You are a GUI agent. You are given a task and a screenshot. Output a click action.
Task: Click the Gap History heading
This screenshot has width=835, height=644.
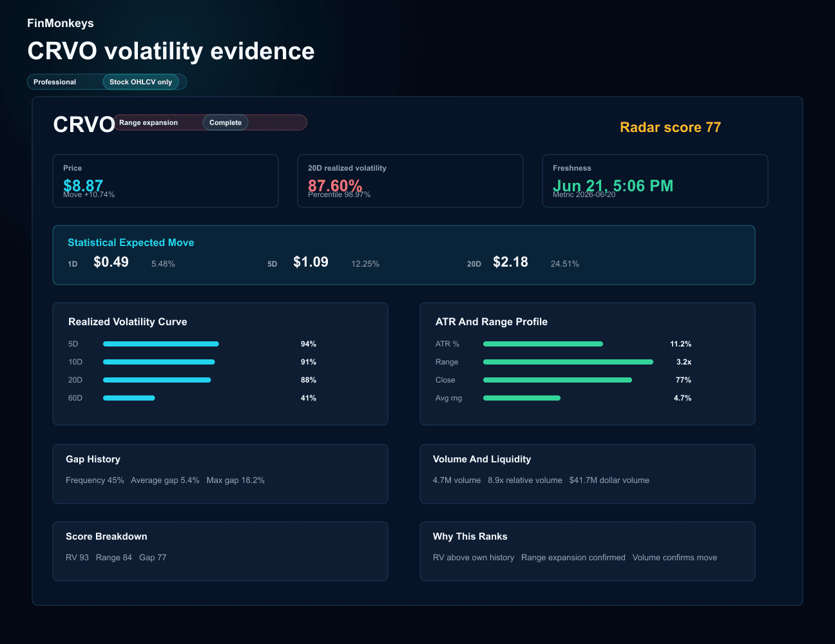93,459
